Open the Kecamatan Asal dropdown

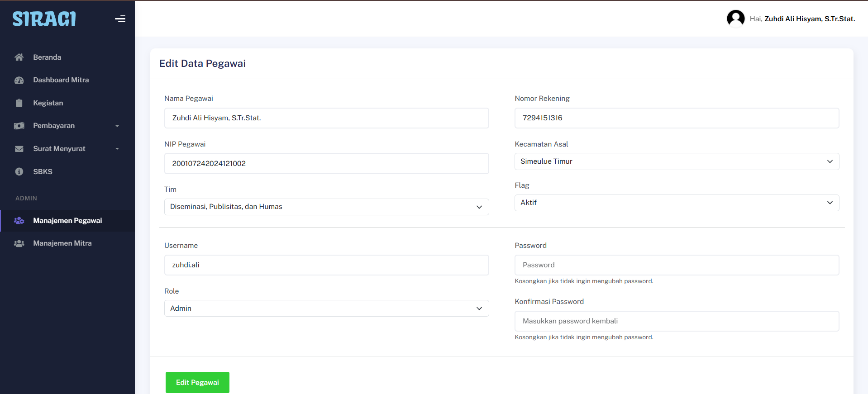click(x=676, y=161)
